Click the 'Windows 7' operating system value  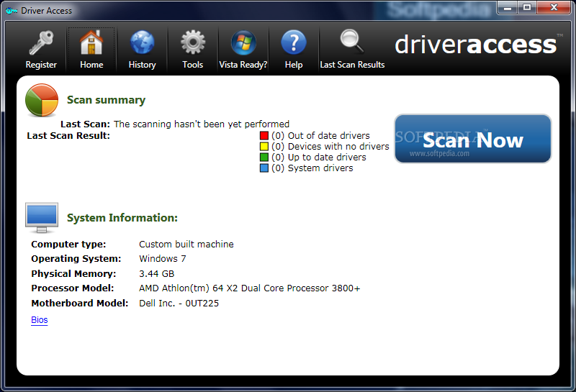coord(163,259)
